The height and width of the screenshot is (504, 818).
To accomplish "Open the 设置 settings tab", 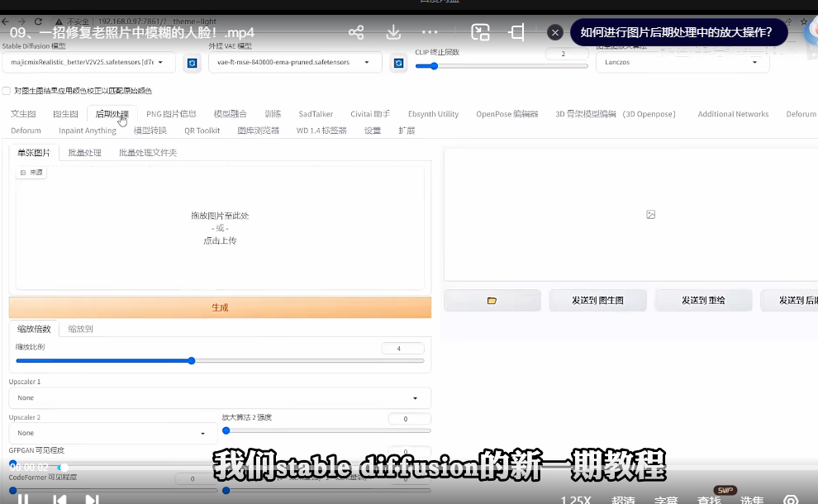I will coord(373,131).
